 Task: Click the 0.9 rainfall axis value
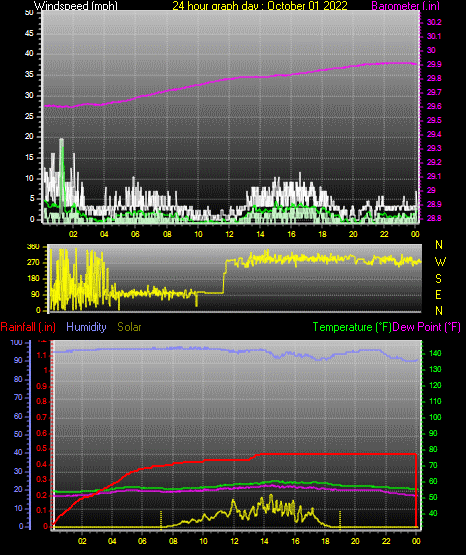click(x=41, y=386)
